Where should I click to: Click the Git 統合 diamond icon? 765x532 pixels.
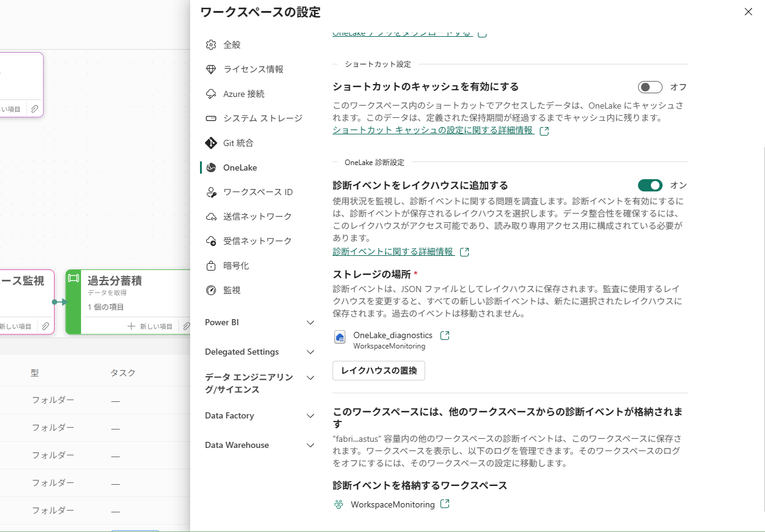[x=211, y=143]
